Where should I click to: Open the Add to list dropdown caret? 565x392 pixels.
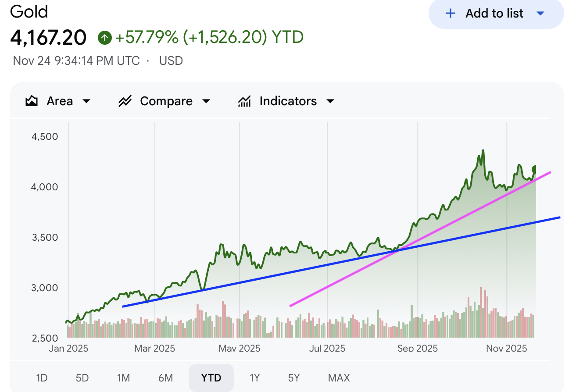[x=540, y=14]
